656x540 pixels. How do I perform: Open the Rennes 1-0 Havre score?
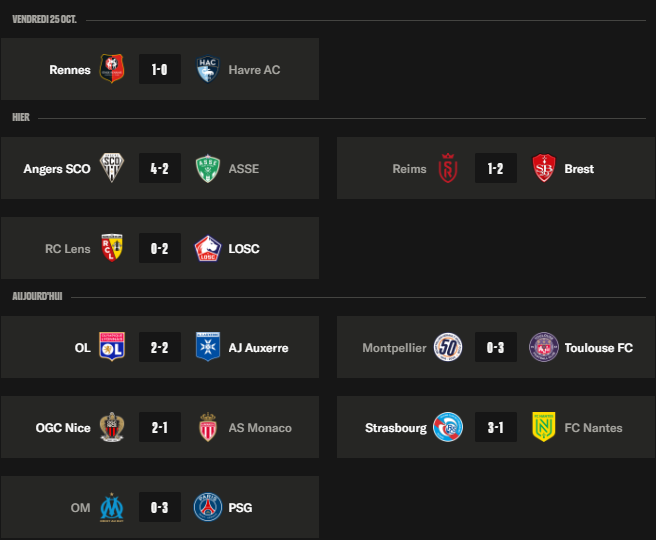[160, 69]
